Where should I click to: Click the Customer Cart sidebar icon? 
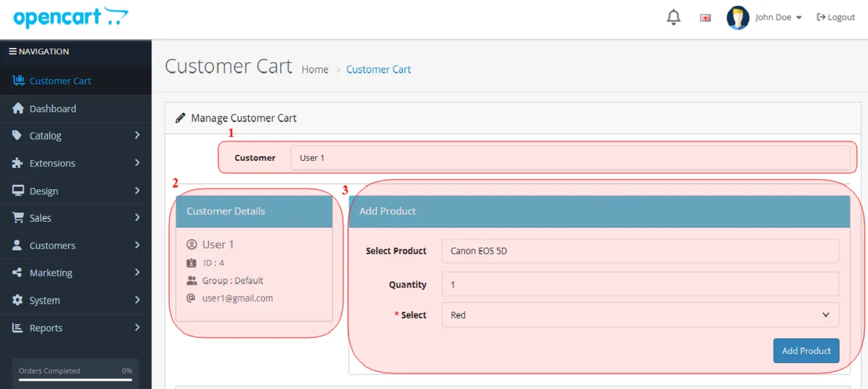point(19,81)
